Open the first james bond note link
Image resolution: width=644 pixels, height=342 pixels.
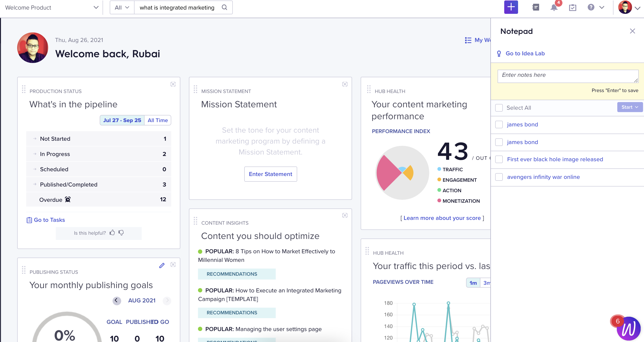[522, 125]
